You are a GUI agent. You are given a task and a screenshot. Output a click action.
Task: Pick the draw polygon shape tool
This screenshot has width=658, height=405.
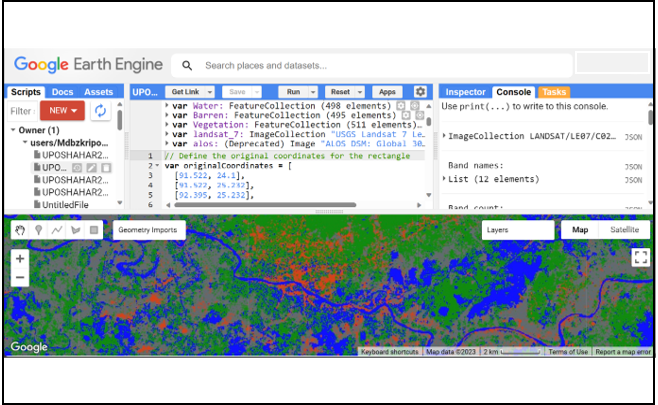pyautogui.click(x=76, y=230)
